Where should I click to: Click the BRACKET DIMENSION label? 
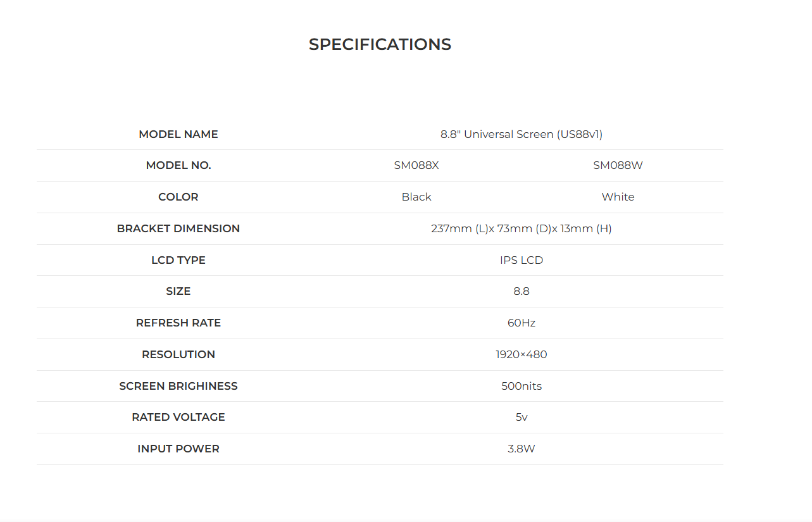pos(178,228)
